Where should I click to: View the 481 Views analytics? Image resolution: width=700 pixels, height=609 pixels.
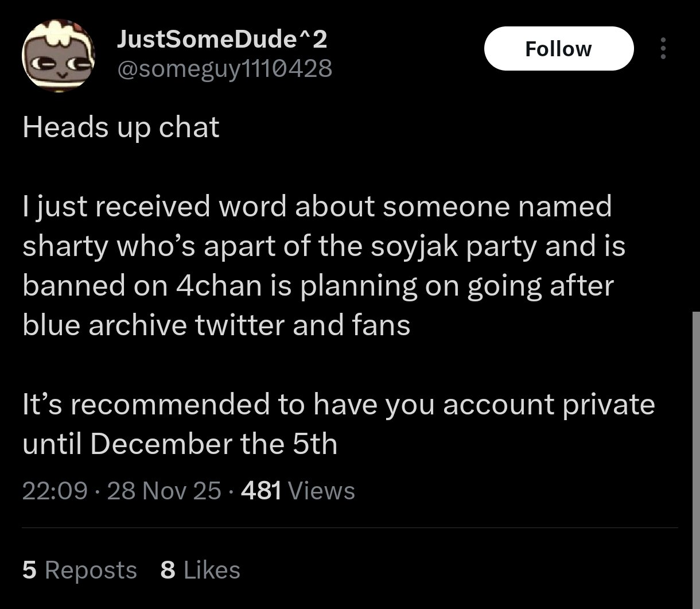coord(298,491)
